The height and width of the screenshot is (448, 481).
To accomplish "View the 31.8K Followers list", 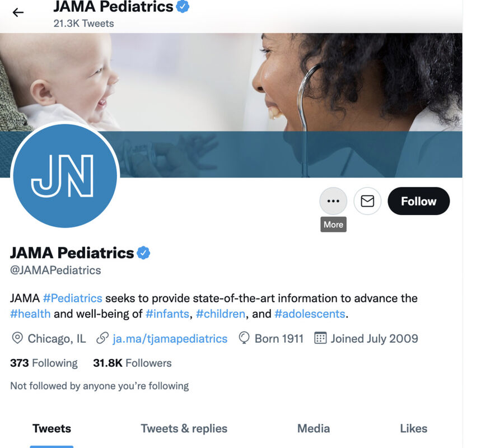I will (x=132, y=363).
